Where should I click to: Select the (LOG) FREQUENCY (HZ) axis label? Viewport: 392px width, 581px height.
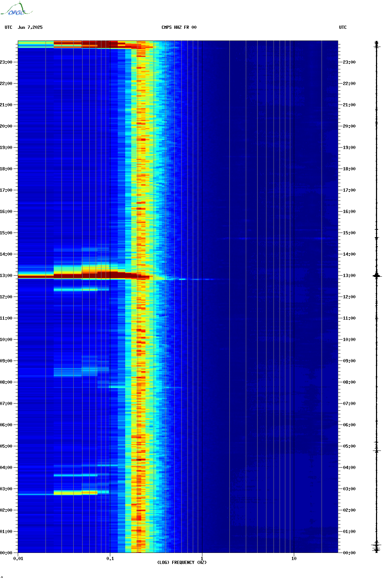(x=182, y=563)
